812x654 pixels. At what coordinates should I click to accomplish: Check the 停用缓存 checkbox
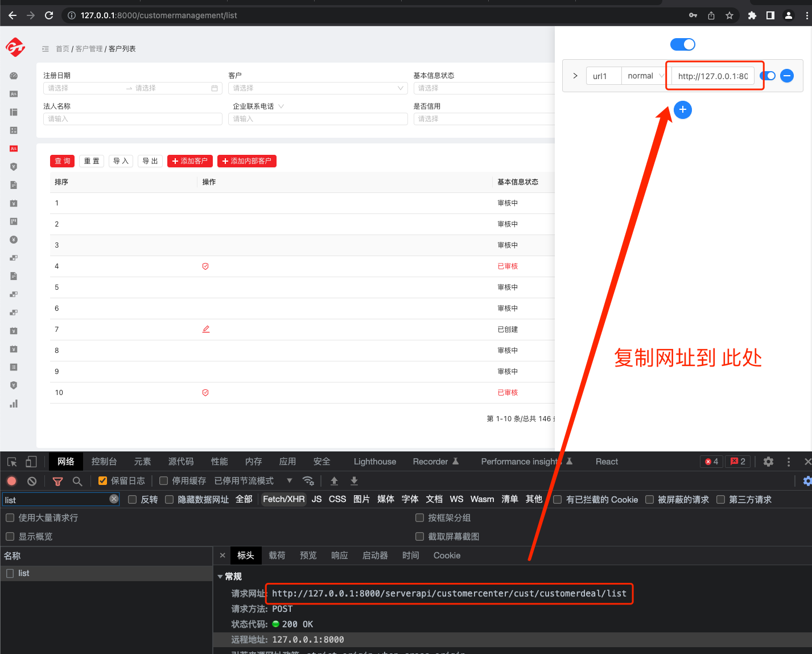click(163, 481)
